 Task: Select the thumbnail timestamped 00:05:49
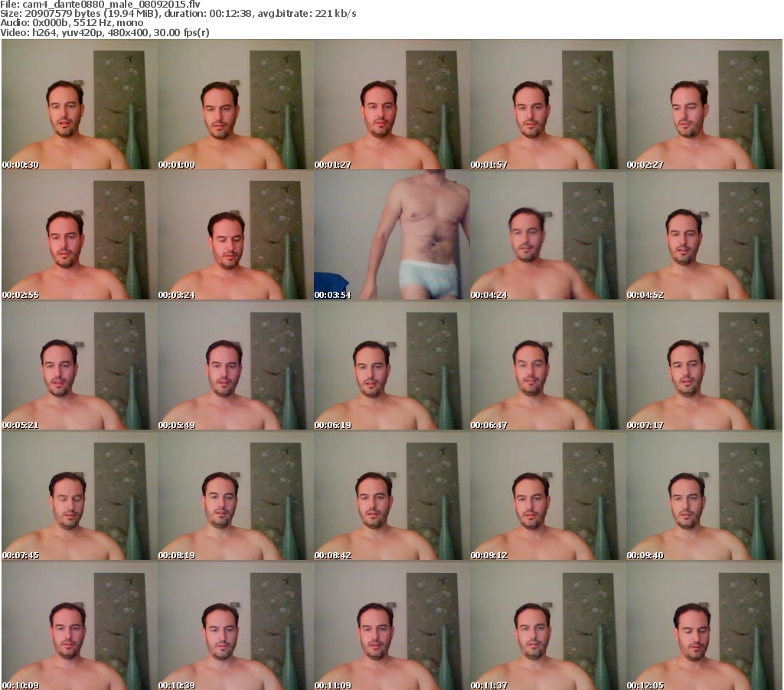pos(236,365)
